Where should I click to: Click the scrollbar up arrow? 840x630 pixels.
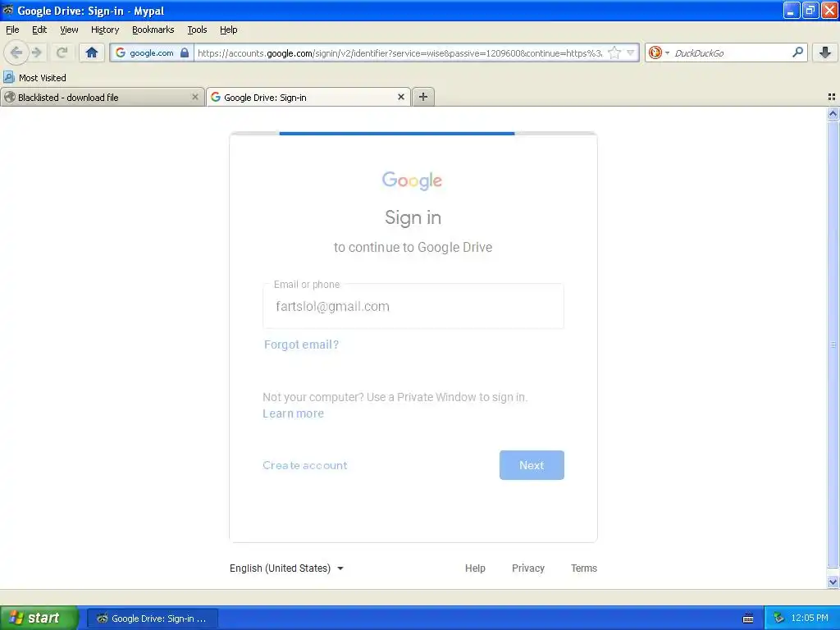(833, 113)
